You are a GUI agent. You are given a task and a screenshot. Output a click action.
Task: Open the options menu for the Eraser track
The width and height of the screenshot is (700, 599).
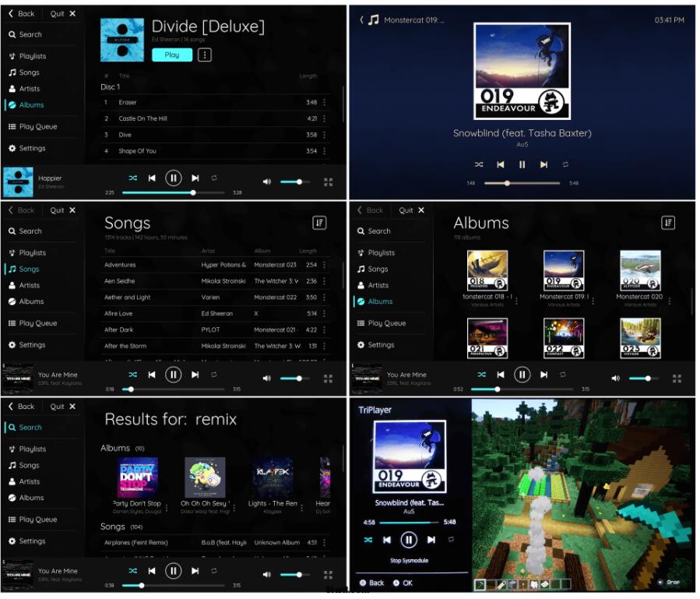324,102
